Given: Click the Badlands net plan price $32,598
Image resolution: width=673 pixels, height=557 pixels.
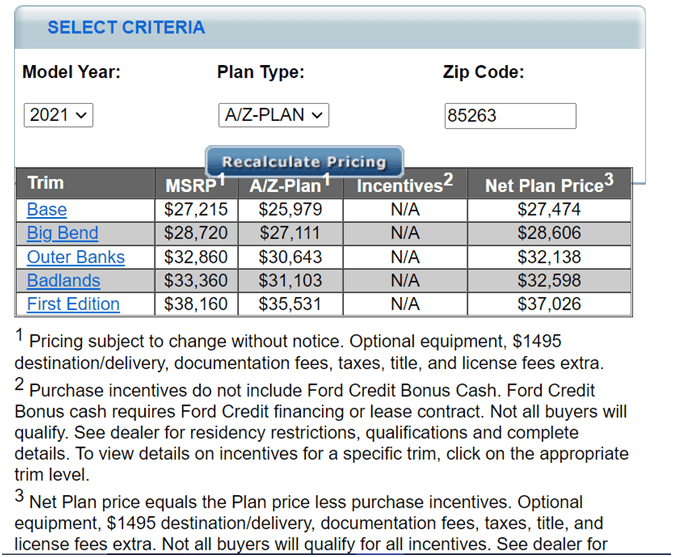Looking at the screenshot, I should coord(549,281).
